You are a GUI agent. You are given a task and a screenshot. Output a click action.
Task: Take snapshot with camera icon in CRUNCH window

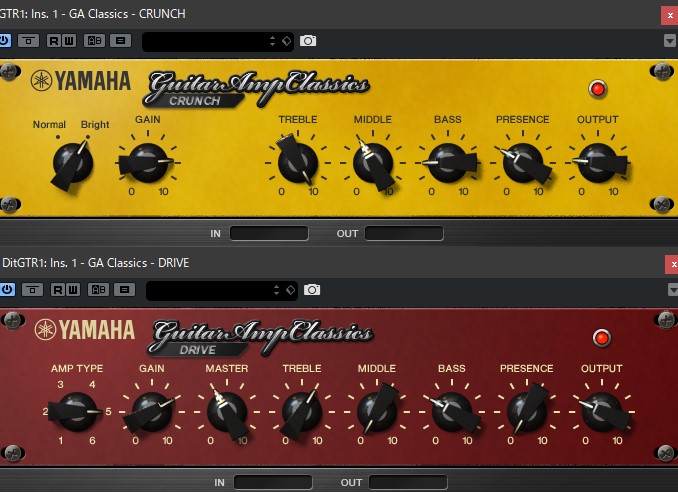(x=308, y=41)
